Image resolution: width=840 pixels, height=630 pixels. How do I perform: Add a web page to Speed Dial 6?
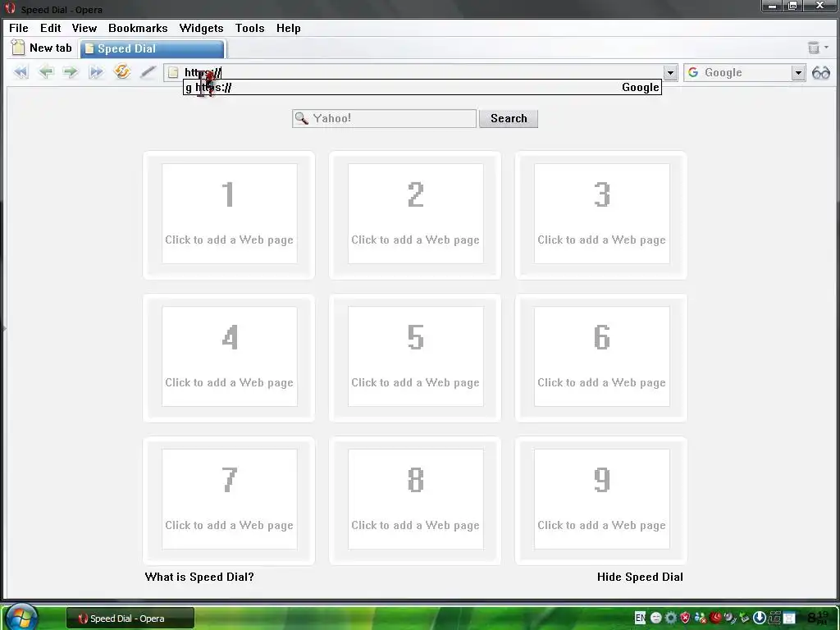(601, 356)
